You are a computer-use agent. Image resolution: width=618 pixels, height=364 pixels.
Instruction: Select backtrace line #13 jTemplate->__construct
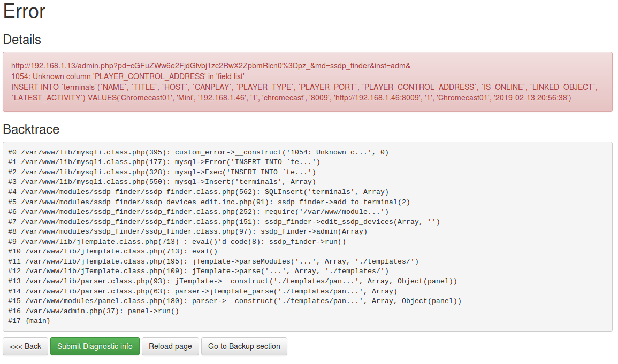(x=233, y=281)
